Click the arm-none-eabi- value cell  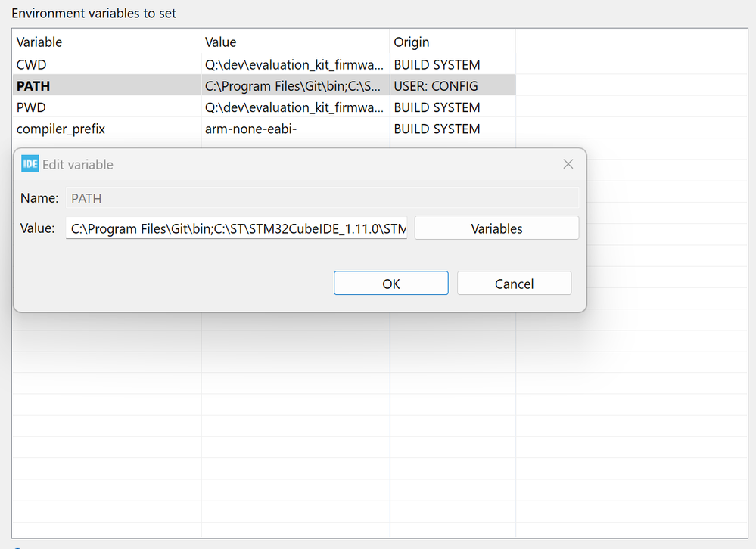pyautogui.click(x=295, y=129)
